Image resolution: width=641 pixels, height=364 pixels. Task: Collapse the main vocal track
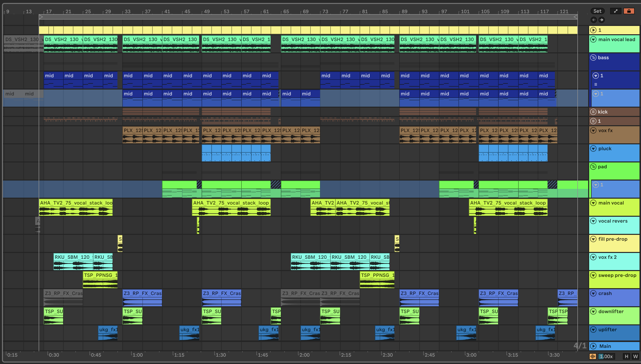[x=593, y=203]
